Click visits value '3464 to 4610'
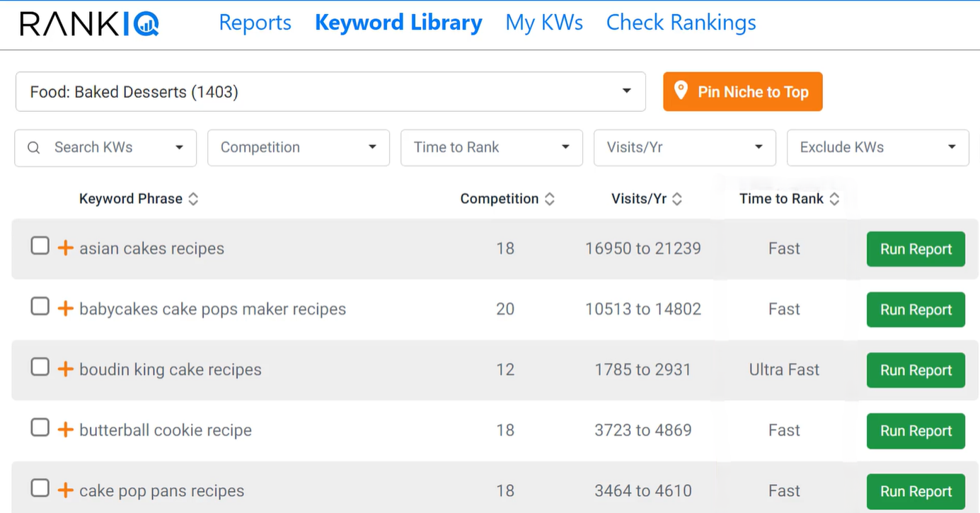This screenshot has width=980, height=513. [643, 491]
